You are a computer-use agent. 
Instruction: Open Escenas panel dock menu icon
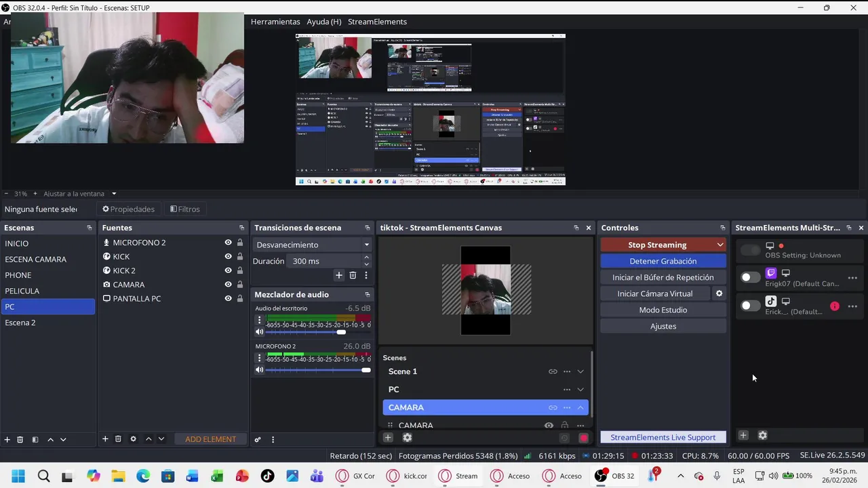coord(89,228)
